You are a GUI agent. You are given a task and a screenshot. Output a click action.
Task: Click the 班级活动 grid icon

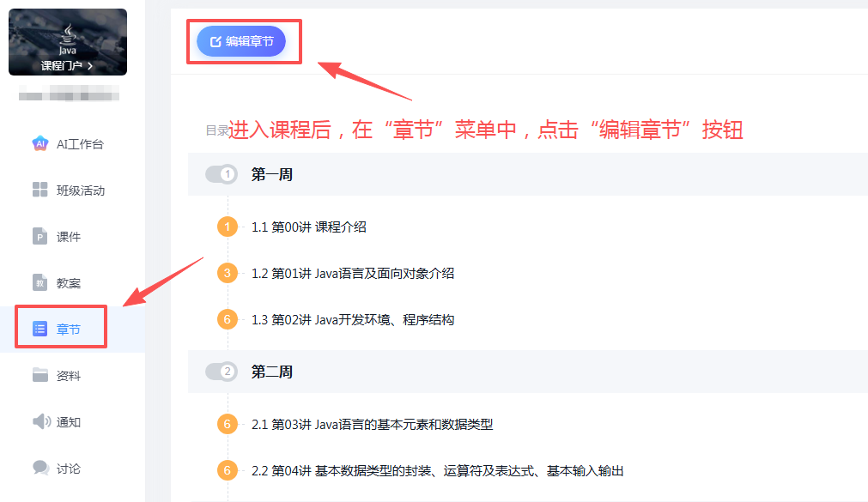(39, 191)
